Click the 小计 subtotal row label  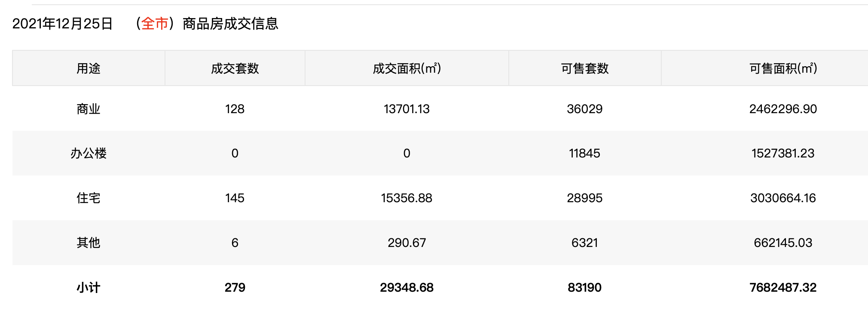point(89,287)
